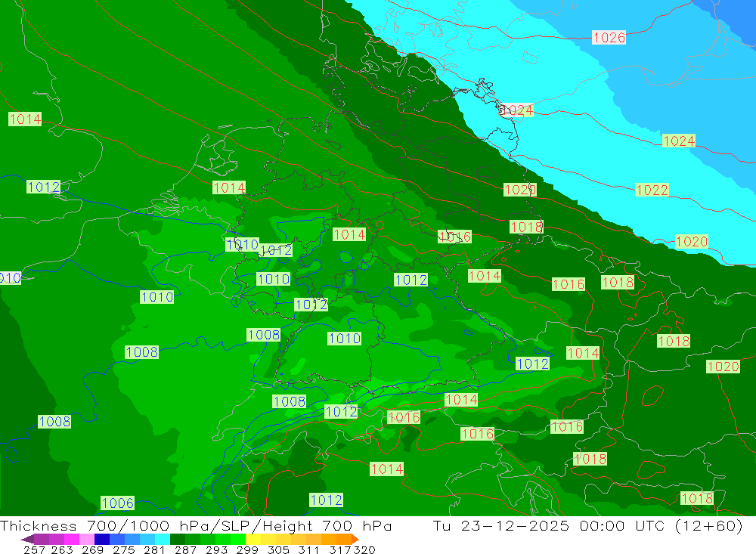Click the legend value 317
The image size is (756, 554).
(x=340, y=549)
